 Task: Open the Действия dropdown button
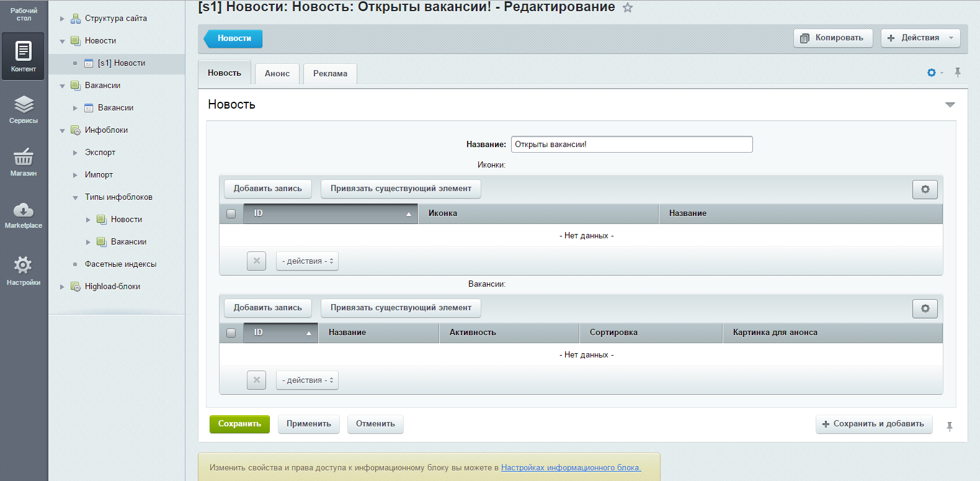tap(920, 38)
